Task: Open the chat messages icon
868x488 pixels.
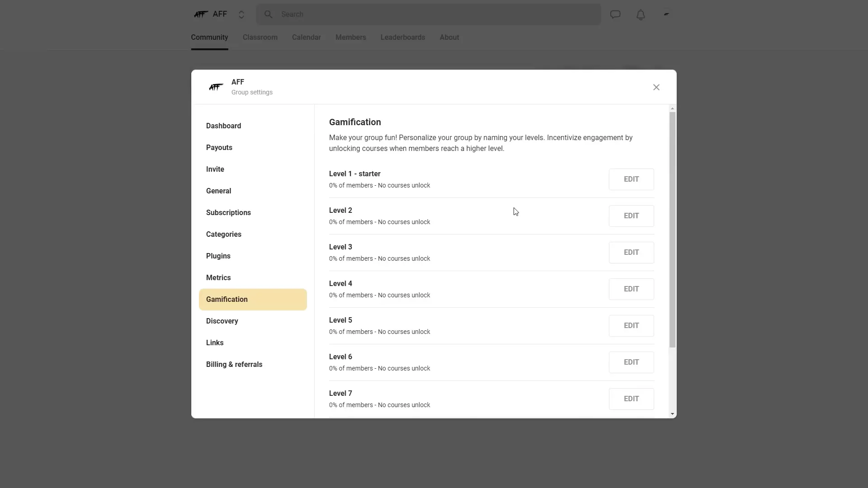Action: click(615, 14)
